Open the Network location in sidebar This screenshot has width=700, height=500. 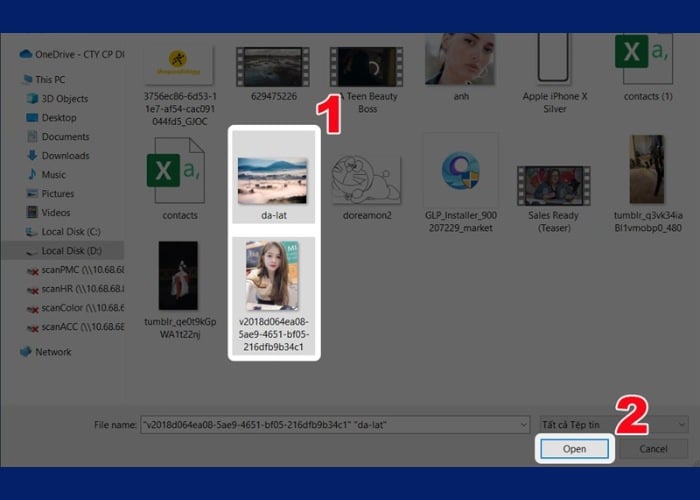[x=53, y=352]
